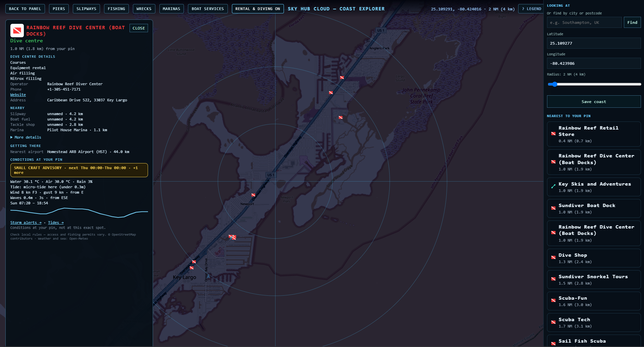Click the dive flag icon beside Sundiver Snorkel Tours
The width and height of the screenshot is (644, 347).
coord(553,279)
